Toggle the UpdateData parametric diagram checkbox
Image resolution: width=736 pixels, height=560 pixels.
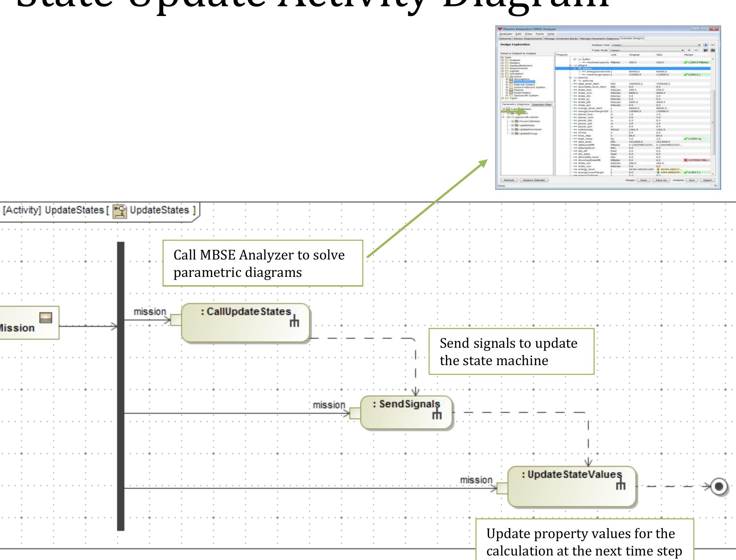tap(513, 125)
